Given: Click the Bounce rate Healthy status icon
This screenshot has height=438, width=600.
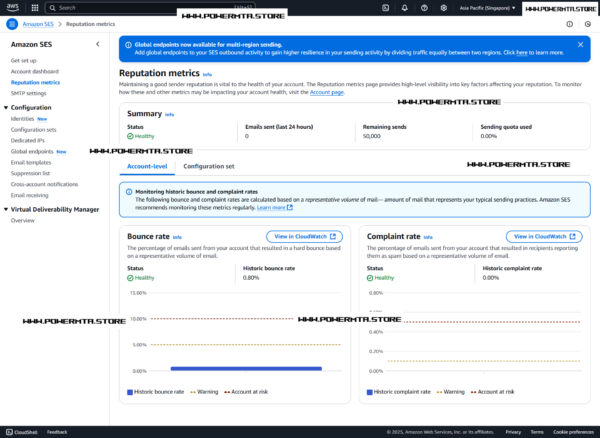Looking at the screenshot, I should [x=130, y=278].
